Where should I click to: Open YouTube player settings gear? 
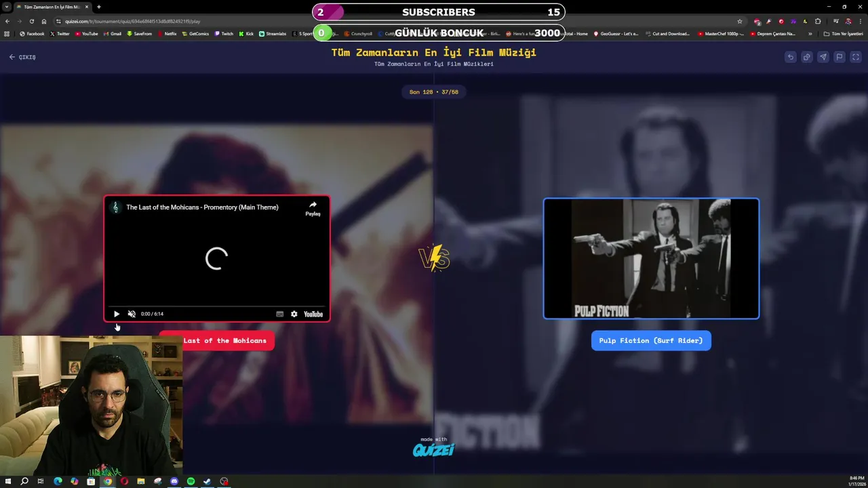(294, 314)
